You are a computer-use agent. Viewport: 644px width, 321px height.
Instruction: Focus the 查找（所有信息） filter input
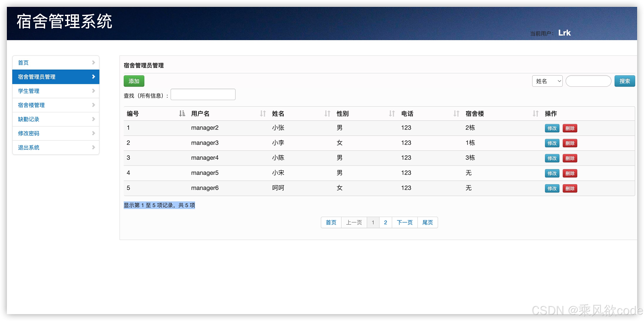[203, 95]
